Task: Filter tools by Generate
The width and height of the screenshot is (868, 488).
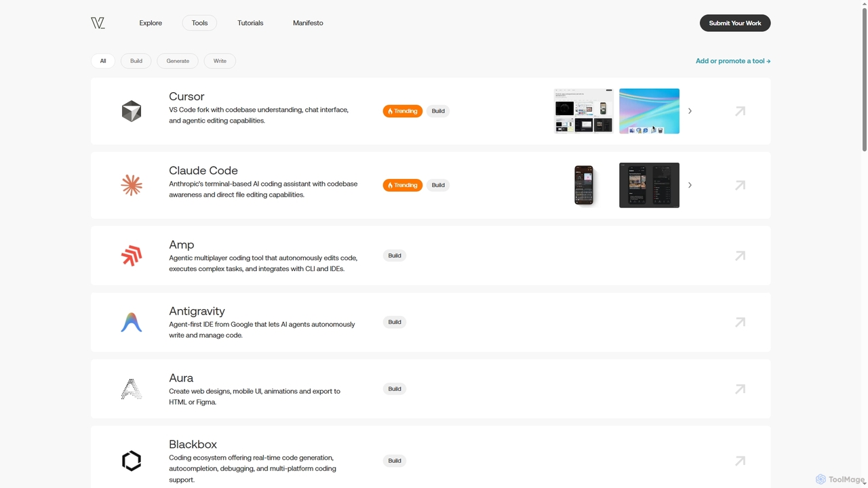Action: click(178, 61)
